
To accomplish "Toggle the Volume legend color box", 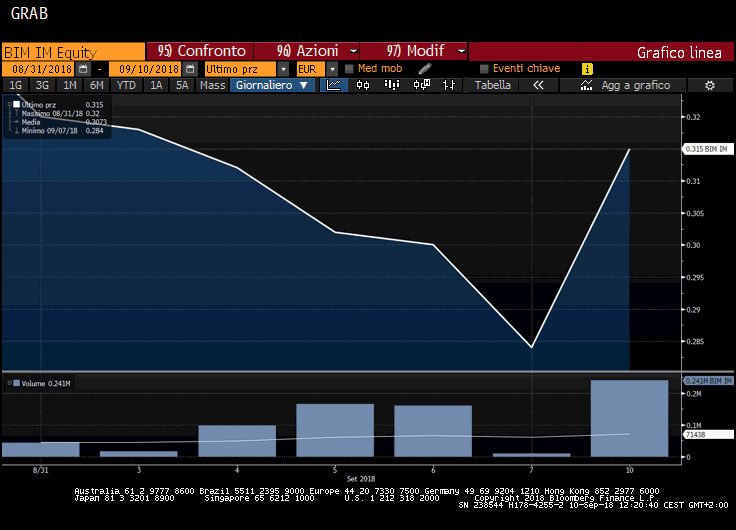I will (16, 383).
